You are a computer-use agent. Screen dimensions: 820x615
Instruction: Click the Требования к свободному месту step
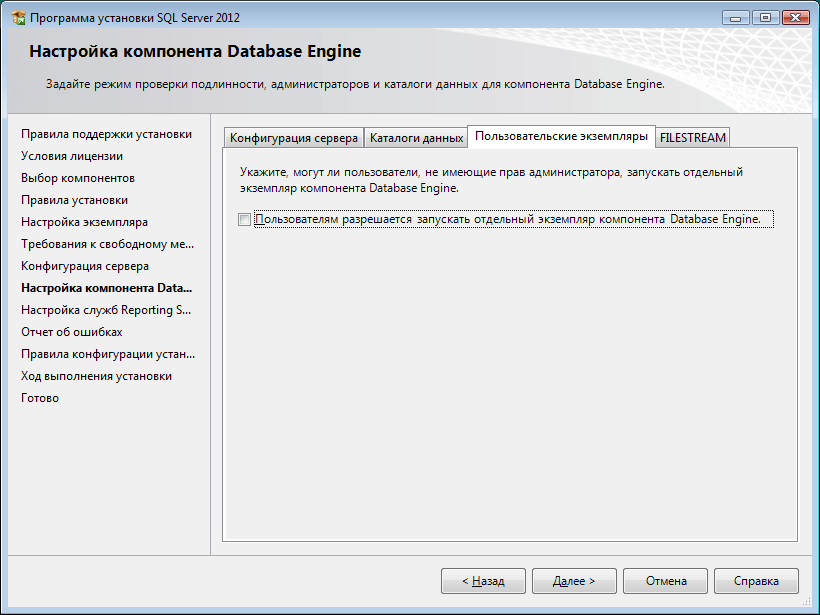click(108, 244)
